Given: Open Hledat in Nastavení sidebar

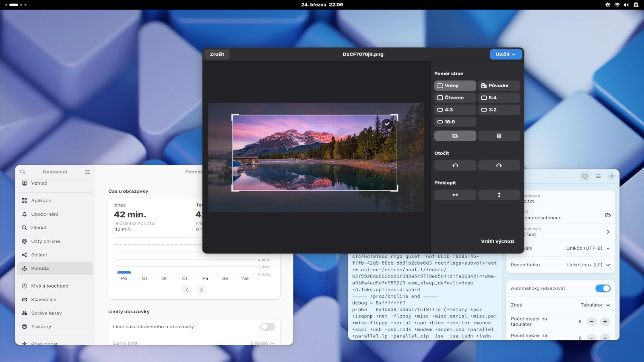Looking at the screenshot, I should point(55,228).
